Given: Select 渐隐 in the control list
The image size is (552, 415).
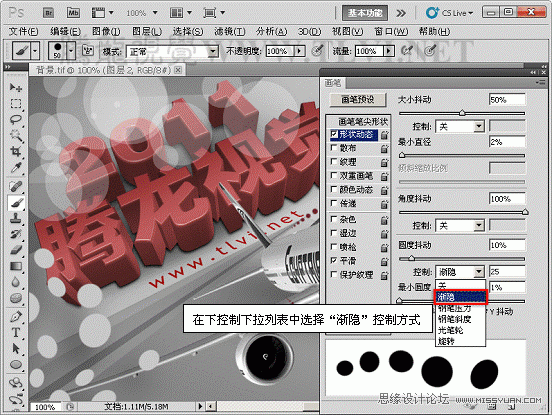Looking at the screenshot, I should click(461, 297).
